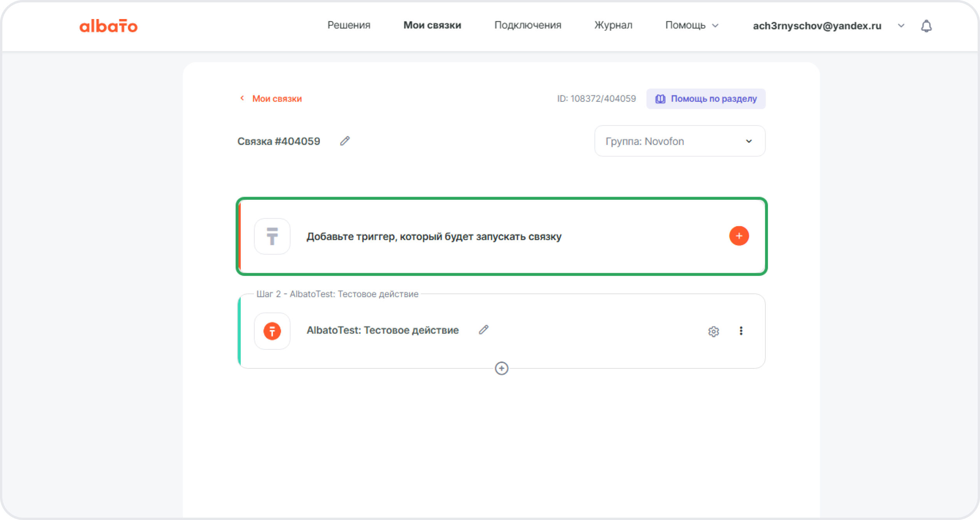
Task: Switch to Подключения
Action: click(527, 25)
